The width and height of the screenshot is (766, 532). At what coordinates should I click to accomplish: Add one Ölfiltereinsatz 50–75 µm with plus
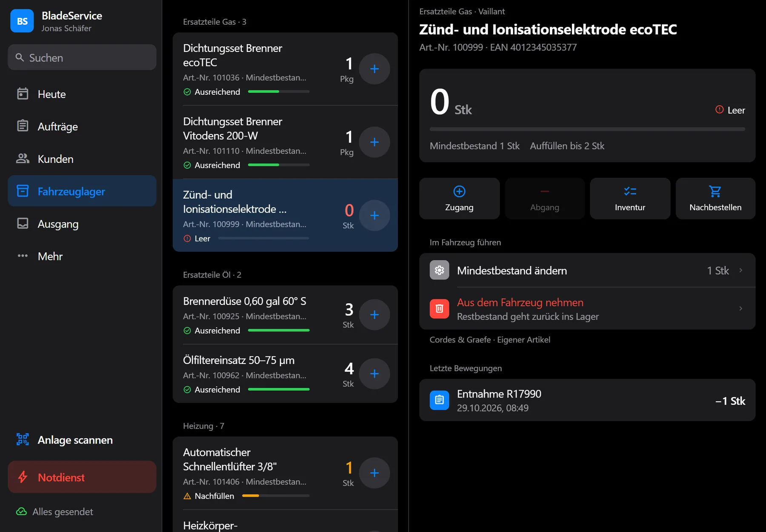374,373
